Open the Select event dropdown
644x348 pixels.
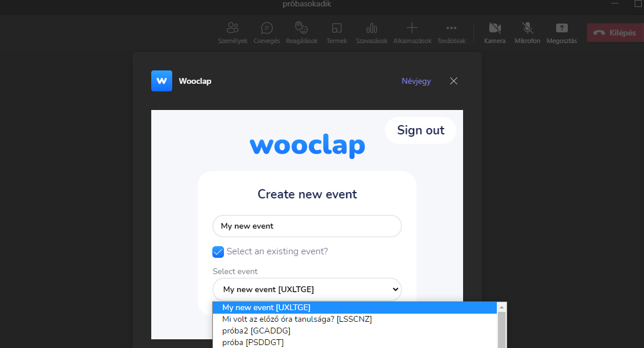[x=307, y=289]
